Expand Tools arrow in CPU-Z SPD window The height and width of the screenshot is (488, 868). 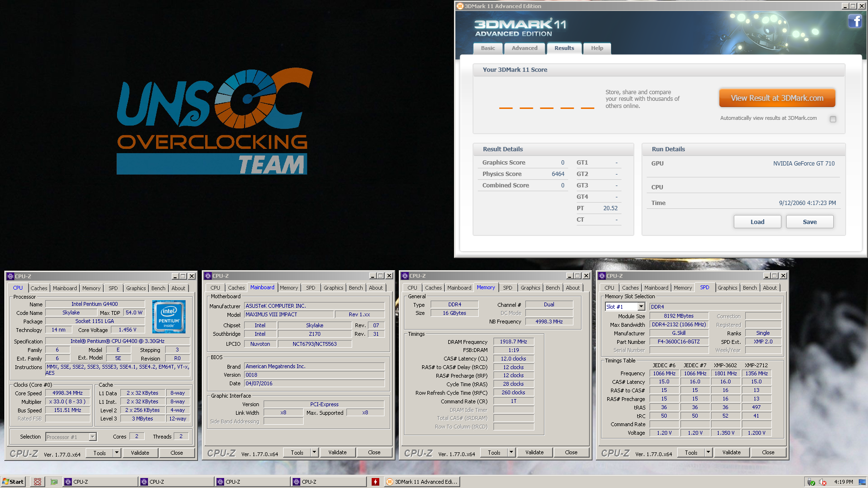click(x=709, y=452)
